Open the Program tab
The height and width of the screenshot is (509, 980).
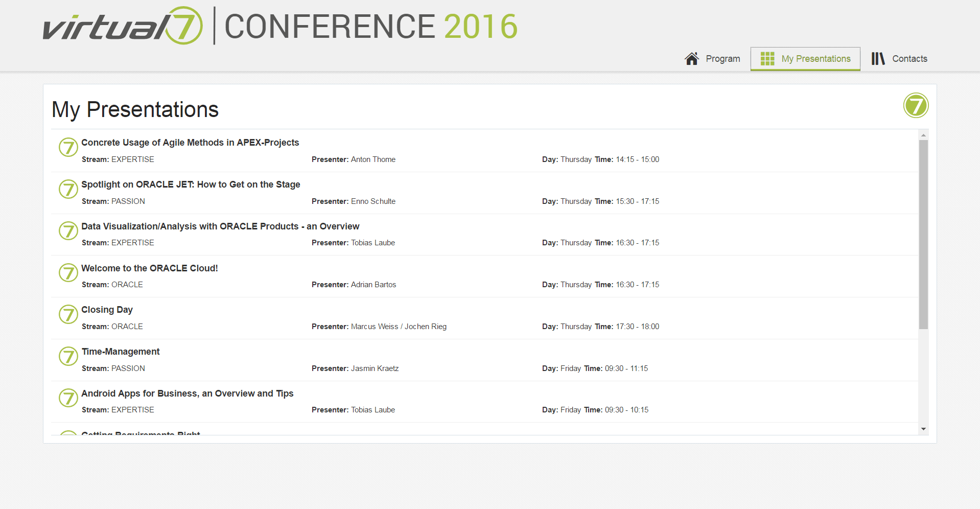(722, 59)
